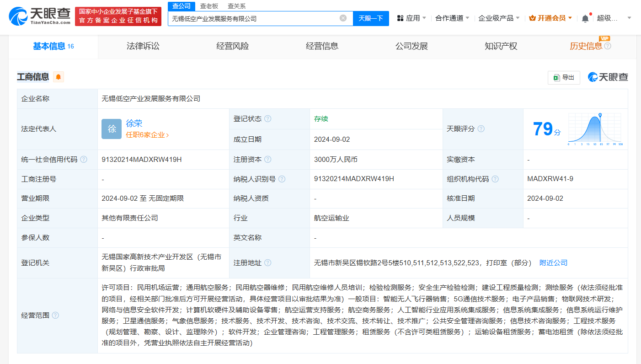The width and height of the screenshot is (641, 364).
Task: Click the Excel icon inside 导出 button
Action: point(556,77)
